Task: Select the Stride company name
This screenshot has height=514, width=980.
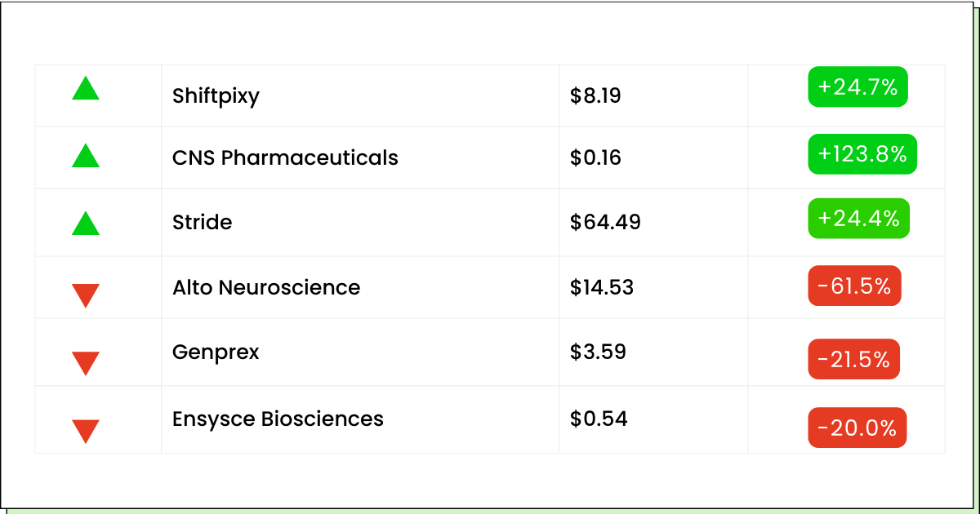Action: 202,222
